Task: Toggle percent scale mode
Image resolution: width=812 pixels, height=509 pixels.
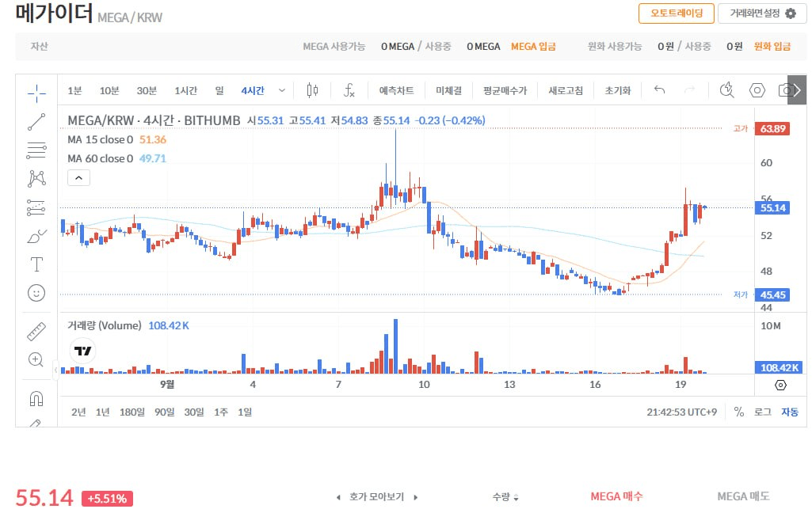Action: pos(739,412)
